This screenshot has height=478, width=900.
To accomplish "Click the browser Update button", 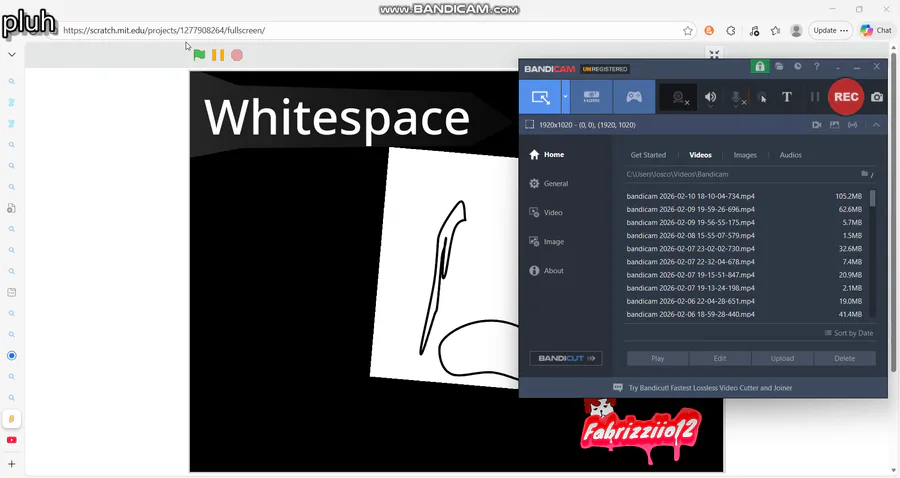I will [831, 30].
